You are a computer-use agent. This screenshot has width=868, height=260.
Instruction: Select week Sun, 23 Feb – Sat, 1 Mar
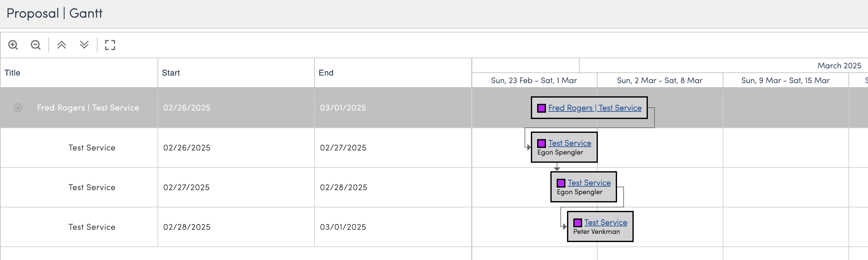point(534,80)
